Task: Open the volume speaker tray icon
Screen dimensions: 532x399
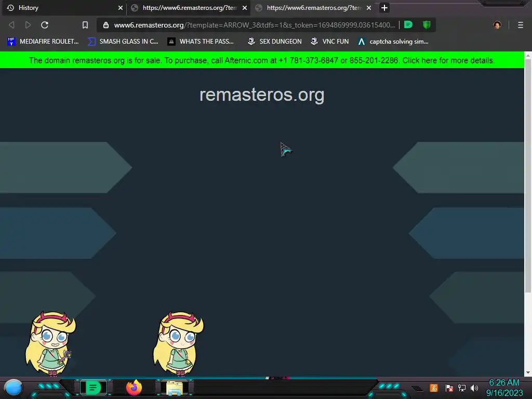Action: tap(474, 388)
